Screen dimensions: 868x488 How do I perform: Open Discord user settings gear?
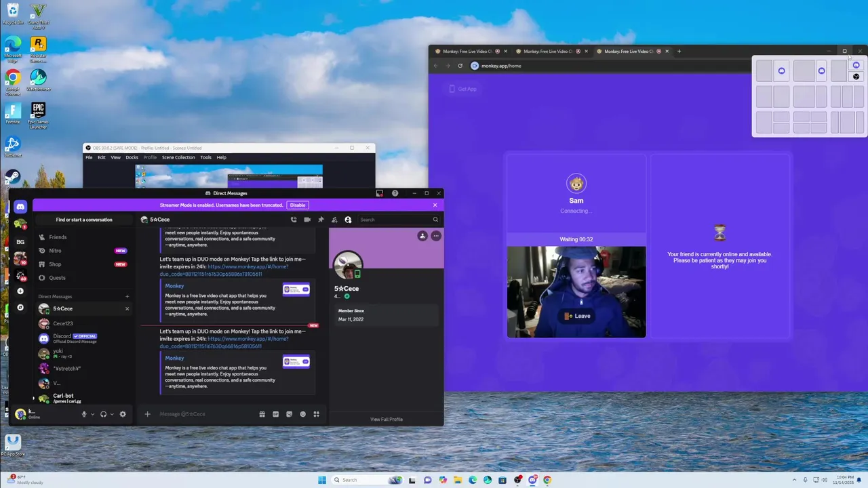pyautogui.click(x=123, y=414)
